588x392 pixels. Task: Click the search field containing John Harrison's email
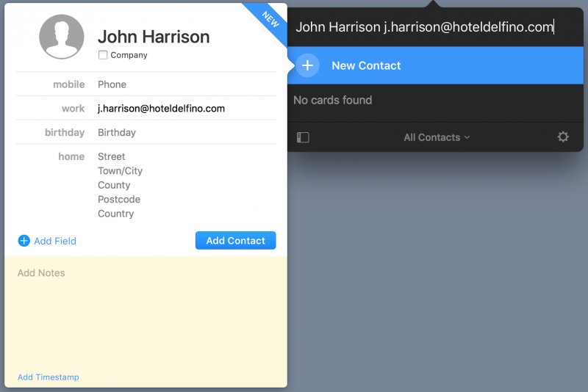(435, 27)
